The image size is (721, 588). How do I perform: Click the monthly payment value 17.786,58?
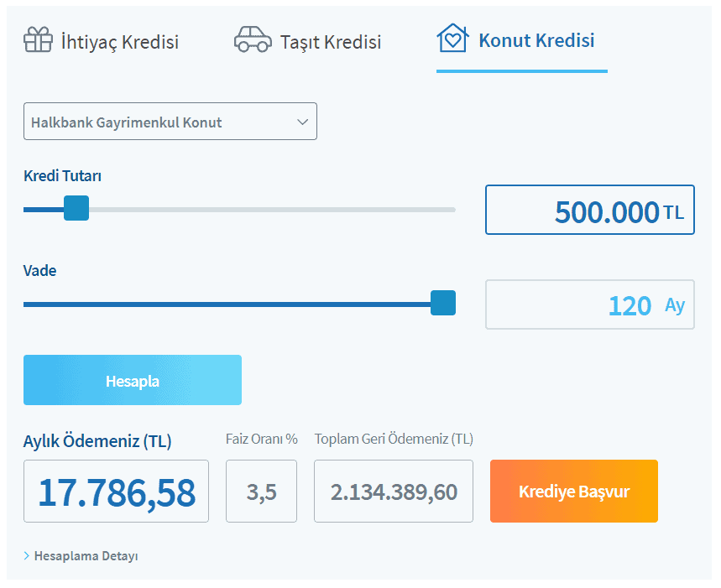coord(116,491)
